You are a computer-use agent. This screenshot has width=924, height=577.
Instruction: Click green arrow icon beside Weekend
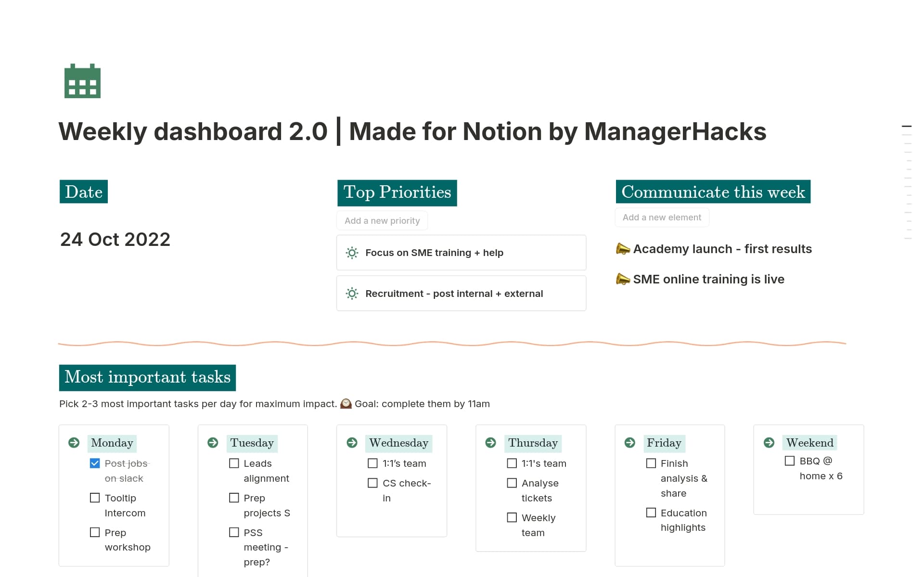tap(769, 443)
